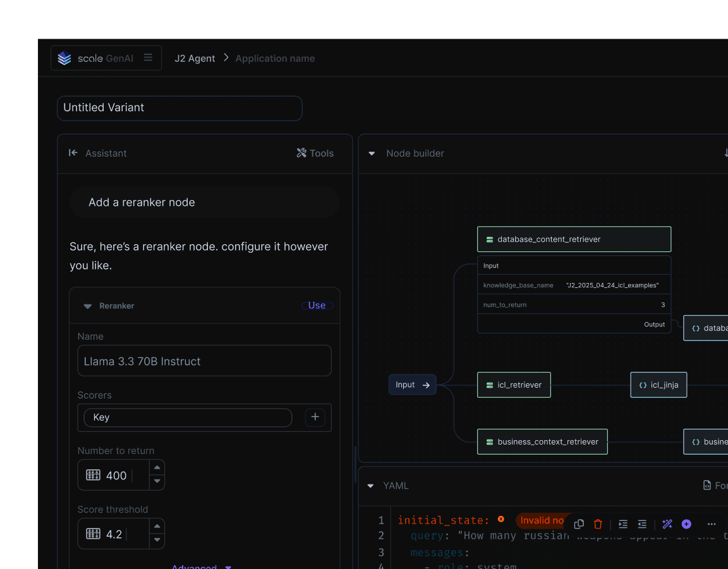728x569 pixels.
Task: Increase the Number to return value
Action: (157, 468)
